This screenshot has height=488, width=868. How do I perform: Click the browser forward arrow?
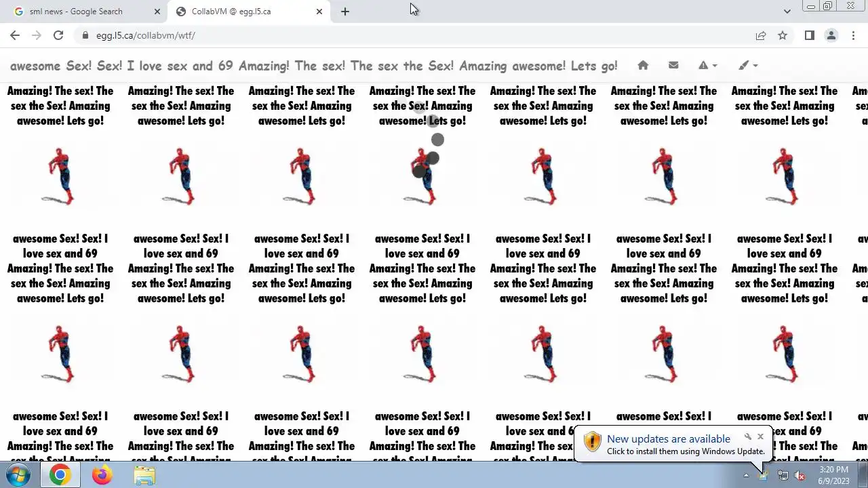pos(37,35)
